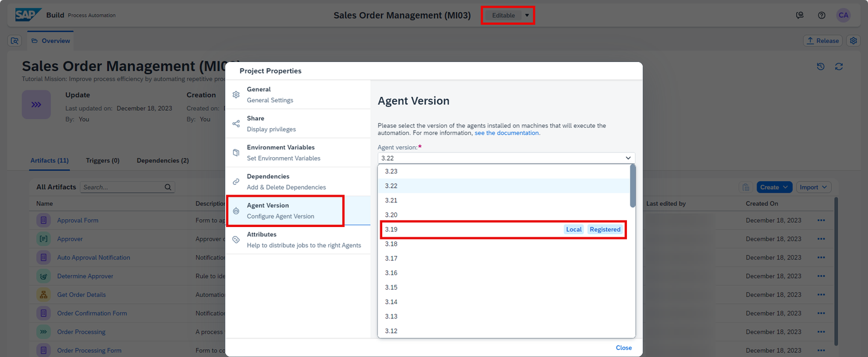868x357 pixels.
Task: Open the Determine Approver artifact link
Action: coord(85,276)
